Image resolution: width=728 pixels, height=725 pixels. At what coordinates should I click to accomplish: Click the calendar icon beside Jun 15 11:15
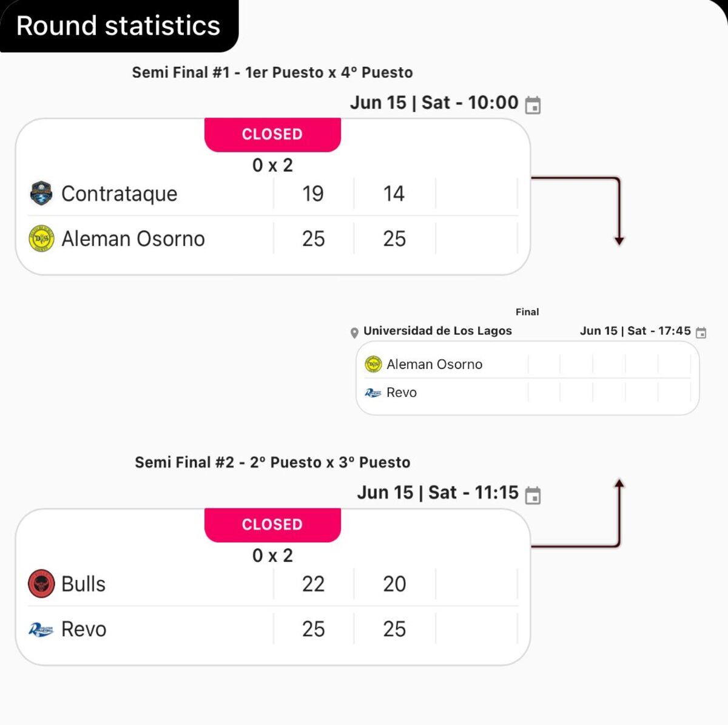point(533,495)
